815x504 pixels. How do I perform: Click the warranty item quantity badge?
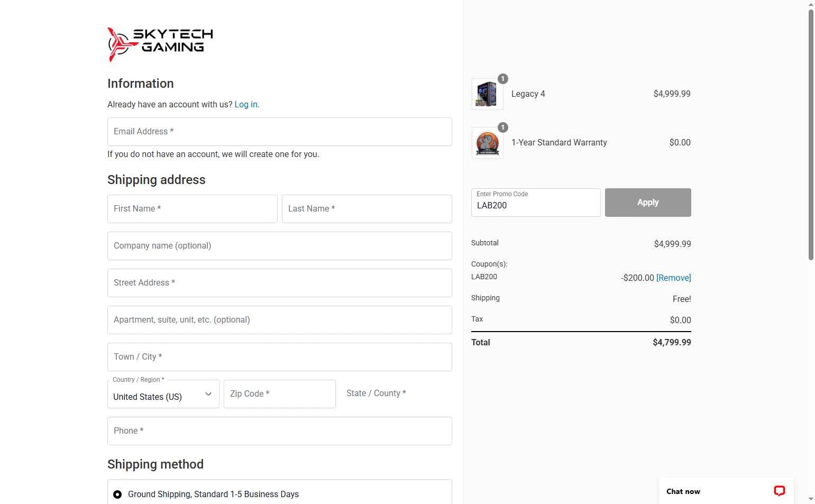503,127
